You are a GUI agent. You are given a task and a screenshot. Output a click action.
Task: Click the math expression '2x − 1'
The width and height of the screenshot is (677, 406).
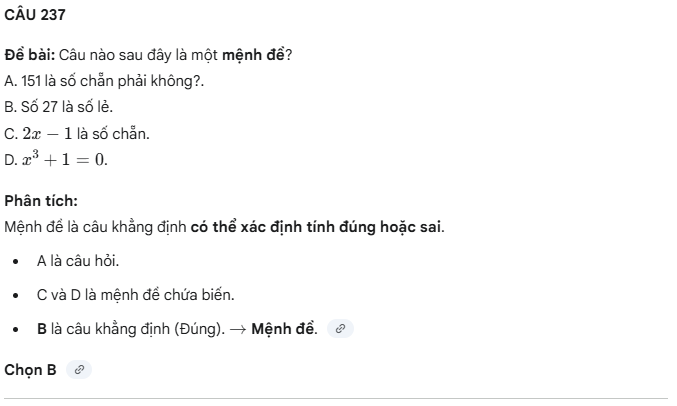[x=47, y=133]
